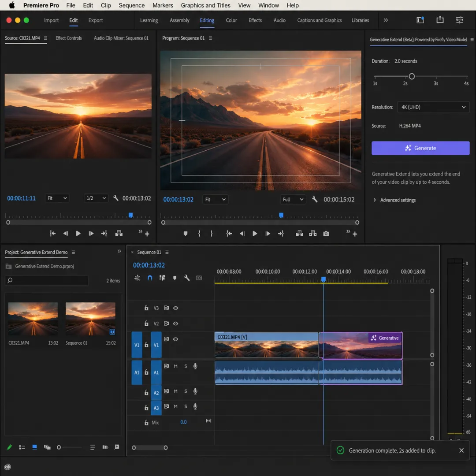The image size is (476, 476).
Task: Open the Creative Cloud status icon
Action: pos(7,467)
